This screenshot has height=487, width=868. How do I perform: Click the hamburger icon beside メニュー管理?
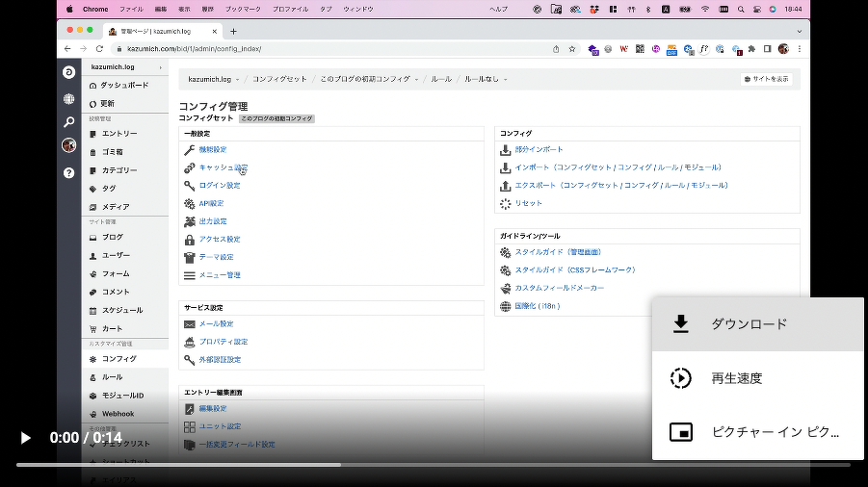click(x=190, y=275)
